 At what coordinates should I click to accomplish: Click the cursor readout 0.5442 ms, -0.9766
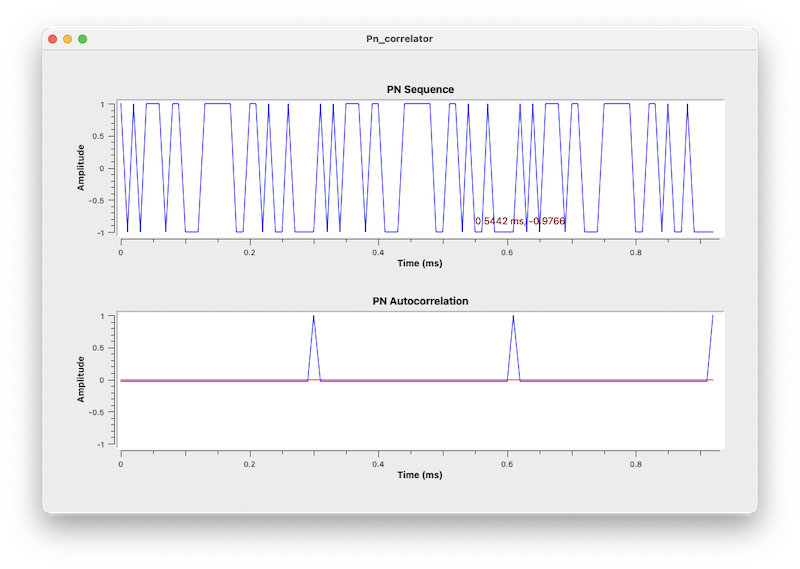click(x=520, y=221)
